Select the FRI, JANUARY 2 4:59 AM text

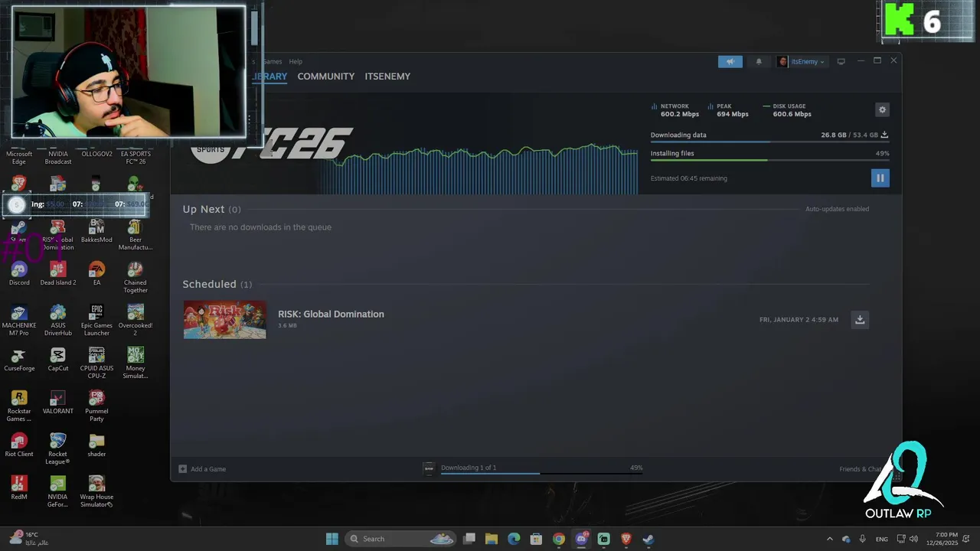[799, 320]
